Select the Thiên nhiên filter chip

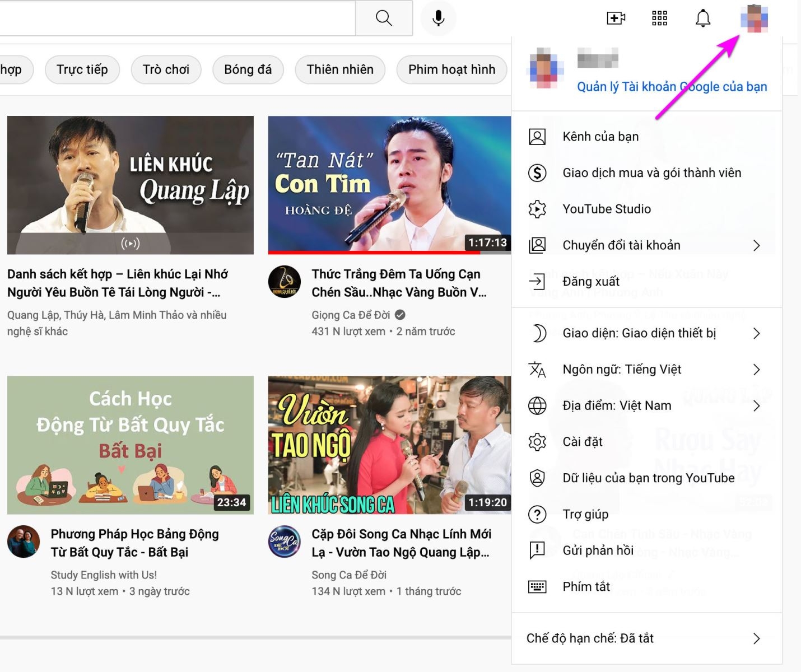(x=339, y=69)
